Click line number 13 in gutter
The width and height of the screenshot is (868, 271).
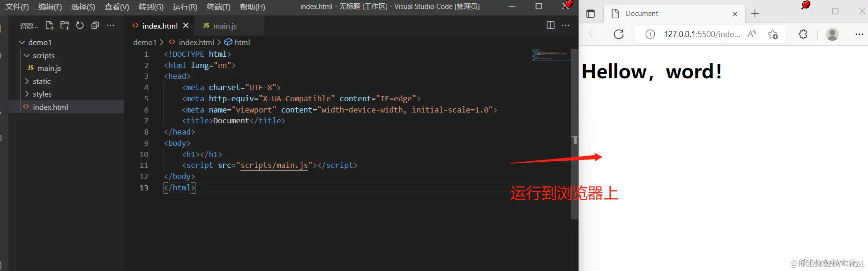click(x=144, y=188)
